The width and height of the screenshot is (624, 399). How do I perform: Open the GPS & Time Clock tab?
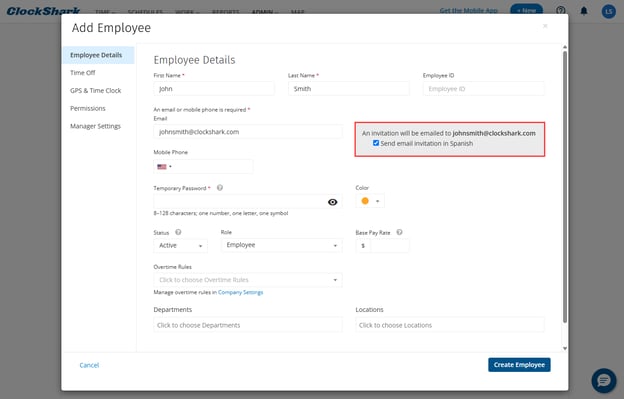[x=96, y=91]
